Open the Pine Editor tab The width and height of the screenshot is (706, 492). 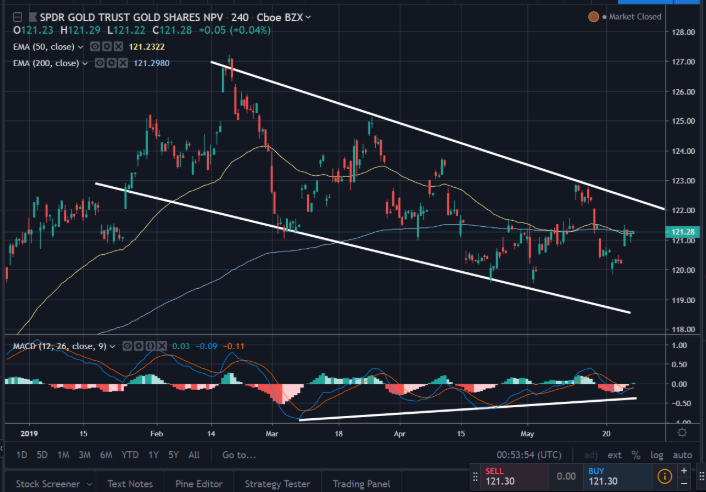pos(184,484)
